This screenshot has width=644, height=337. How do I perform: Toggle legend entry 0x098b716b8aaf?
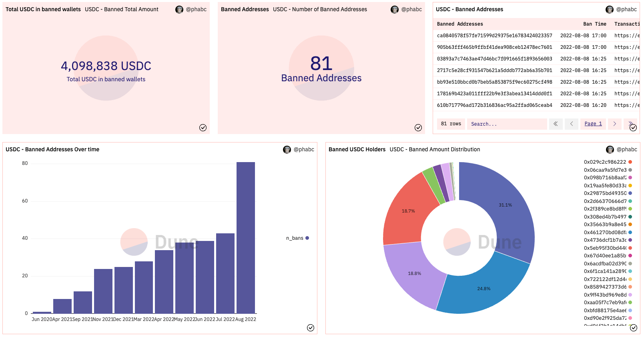pyautogui.click(x=608, y=178)
